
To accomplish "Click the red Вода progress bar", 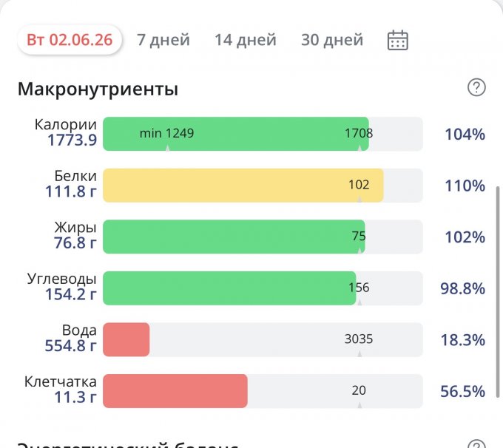I will point(126,339).
